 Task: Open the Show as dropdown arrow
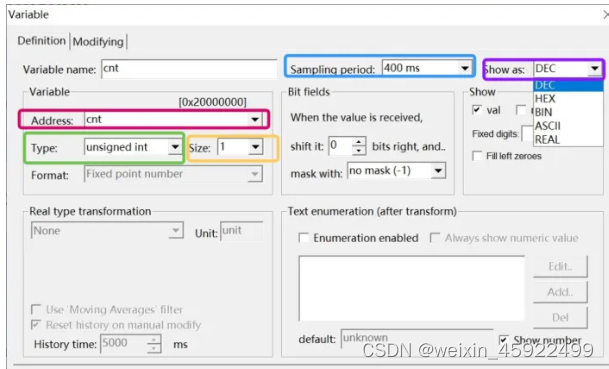tap(594, 69)
